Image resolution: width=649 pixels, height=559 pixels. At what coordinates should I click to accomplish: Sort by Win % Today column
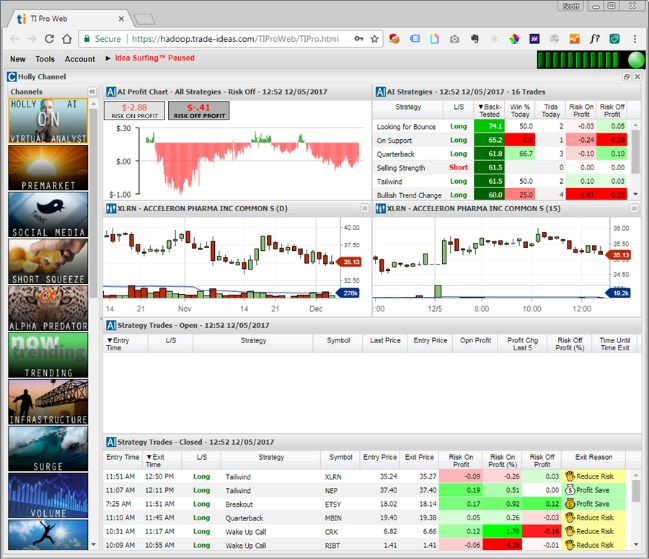coord(520,110)
